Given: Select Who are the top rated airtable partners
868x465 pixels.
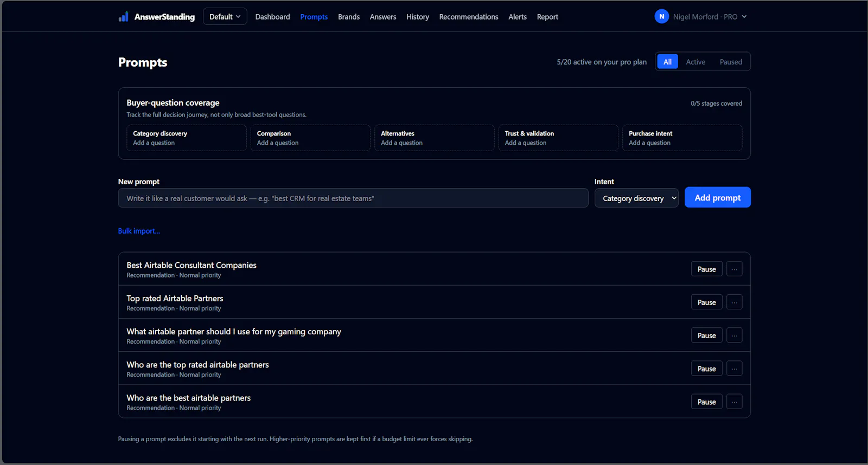Looking at the screenshot, I should tap(197, 365).
